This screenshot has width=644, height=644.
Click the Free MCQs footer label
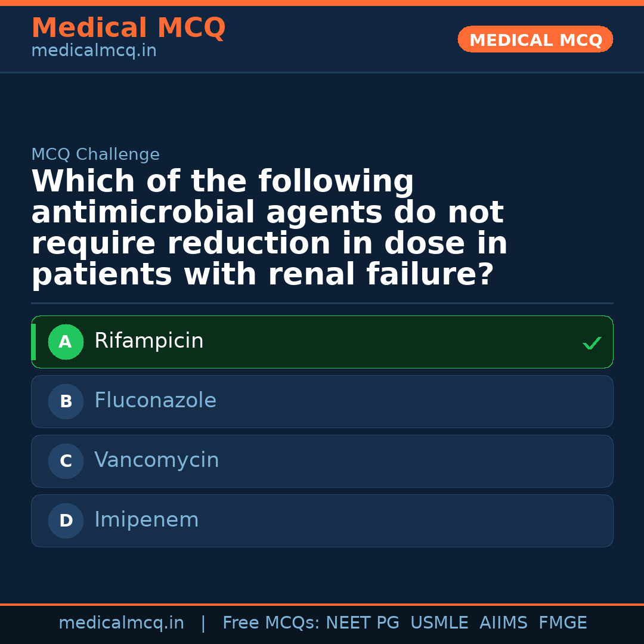tap(271, 623)
